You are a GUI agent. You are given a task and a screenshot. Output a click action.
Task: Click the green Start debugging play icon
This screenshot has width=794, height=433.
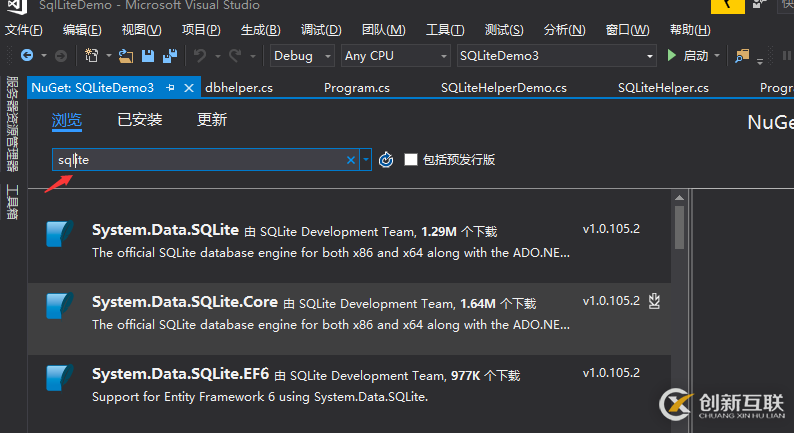pyautogui.click(x=671, y=55)
